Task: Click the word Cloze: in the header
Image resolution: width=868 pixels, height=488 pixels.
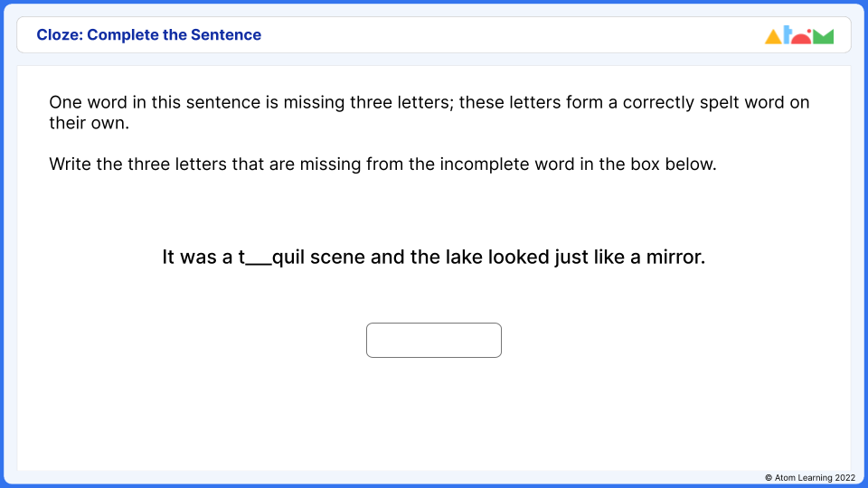Action: tap(60, 35)
